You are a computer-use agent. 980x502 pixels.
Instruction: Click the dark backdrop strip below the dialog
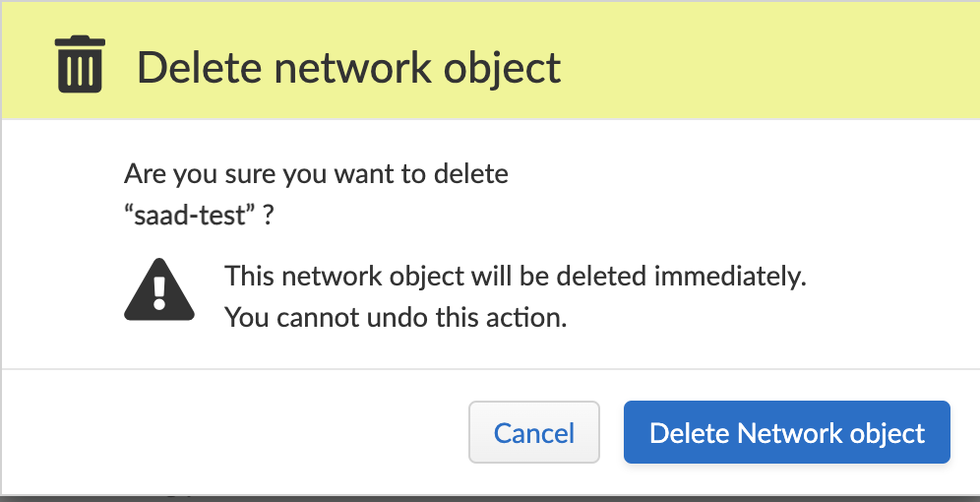tap(490, 498)
